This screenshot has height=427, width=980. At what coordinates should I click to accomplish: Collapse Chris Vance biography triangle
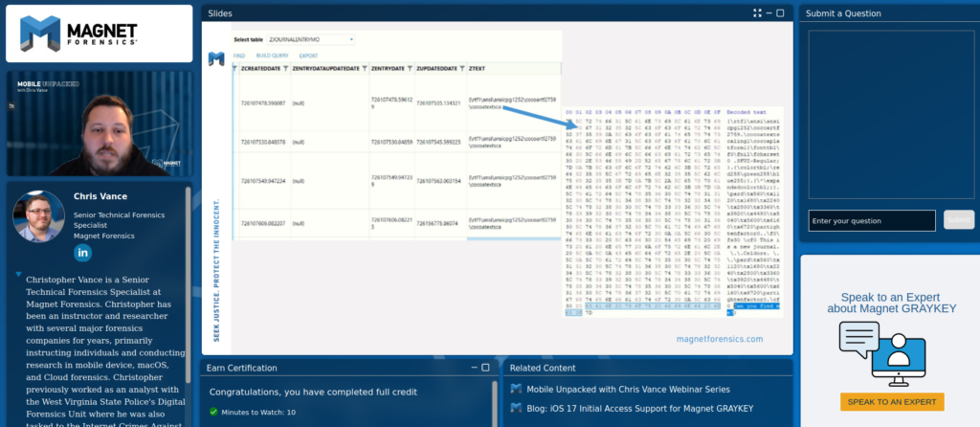point(19,275)
